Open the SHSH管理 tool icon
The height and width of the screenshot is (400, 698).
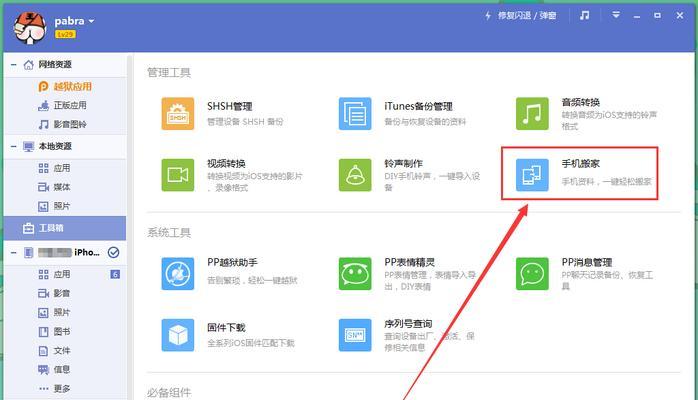coord(178,114)
